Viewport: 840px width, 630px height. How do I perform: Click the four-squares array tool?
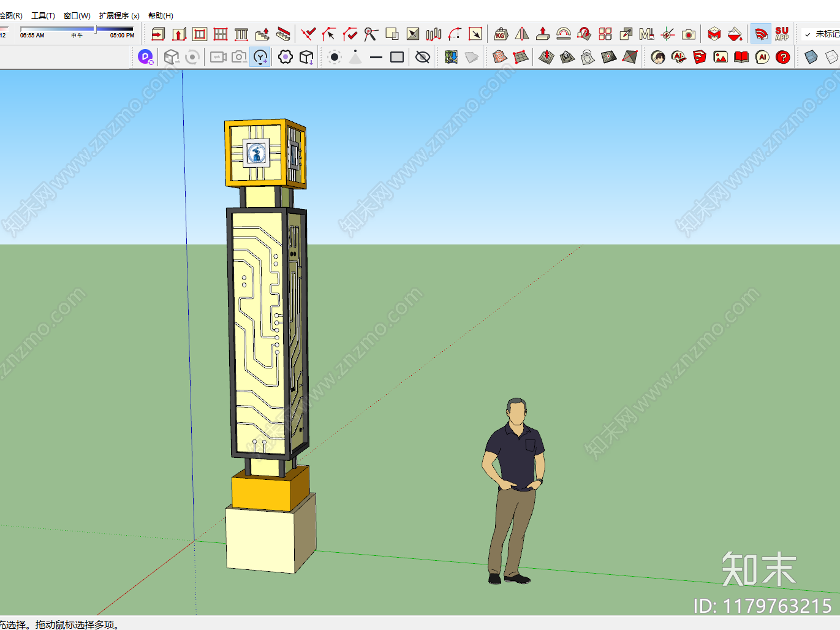pyautogui.click(x=605, y=34)
